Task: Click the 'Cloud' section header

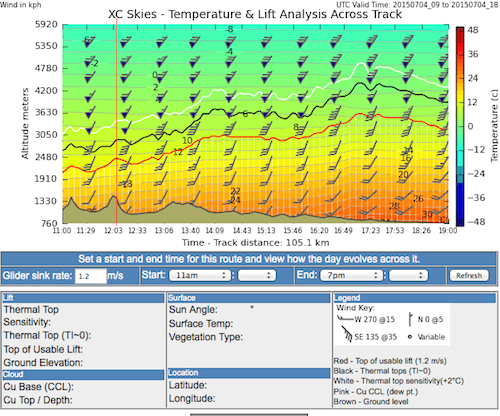Action: 83,374
